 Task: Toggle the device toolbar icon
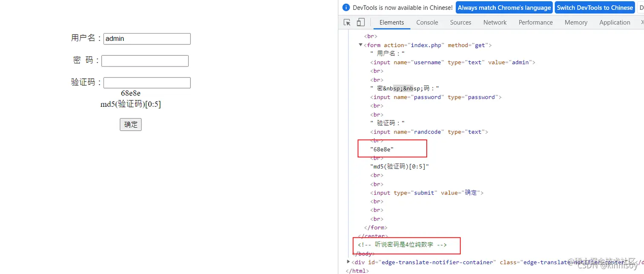pyautogui.click(x=361, y=23)
